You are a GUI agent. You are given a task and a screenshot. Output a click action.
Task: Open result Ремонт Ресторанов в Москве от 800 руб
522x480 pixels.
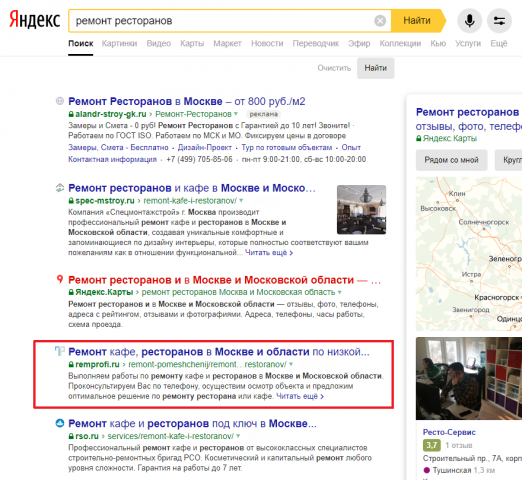click(187, 101)
